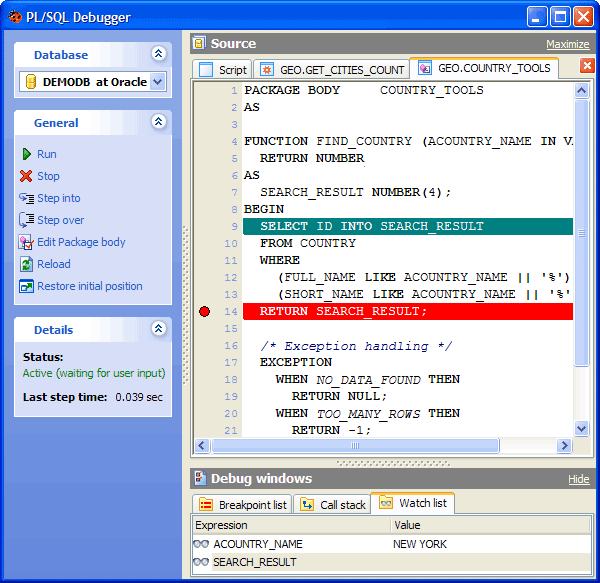This screenshot has height=583, width=600.
Task: Open the DEMODB database dropdown
Action: (x=157, y=82)
